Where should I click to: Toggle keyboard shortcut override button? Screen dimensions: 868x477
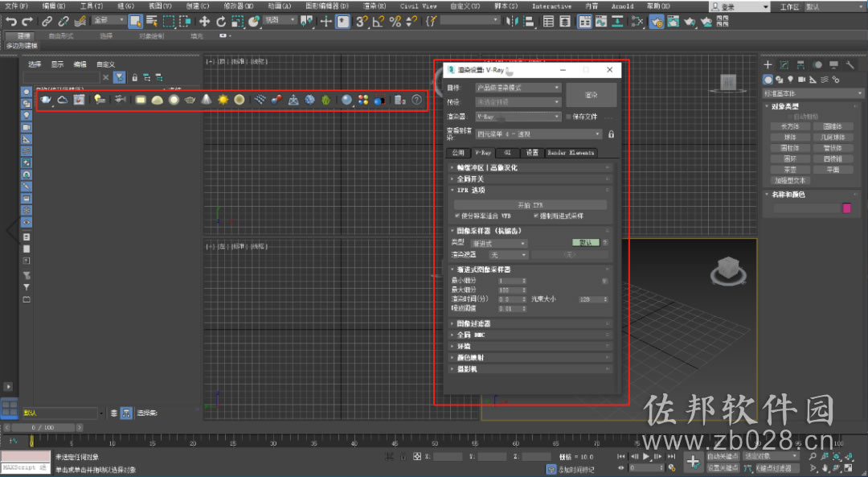[x=343, y=22]
